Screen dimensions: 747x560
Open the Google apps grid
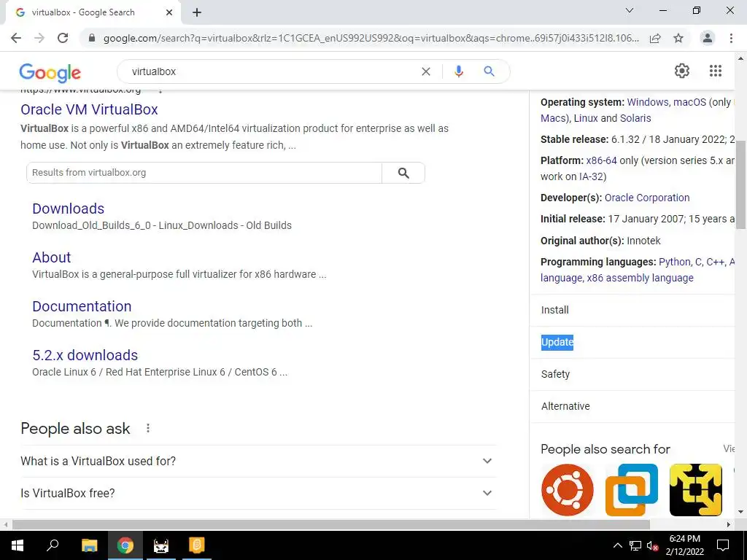716,71
